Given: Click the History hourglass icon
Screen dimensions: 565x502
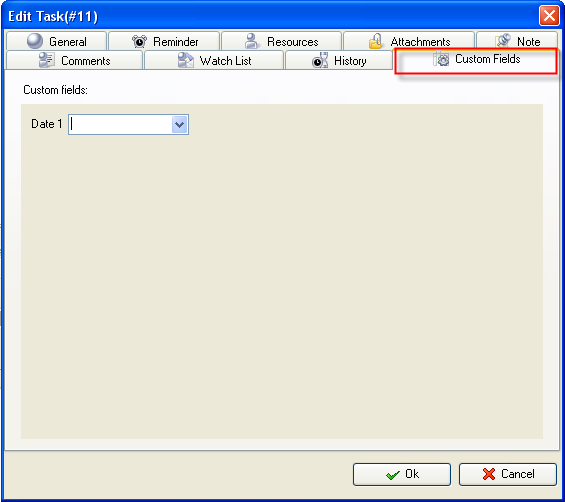Looking at the screenshot, I should 320,60.
